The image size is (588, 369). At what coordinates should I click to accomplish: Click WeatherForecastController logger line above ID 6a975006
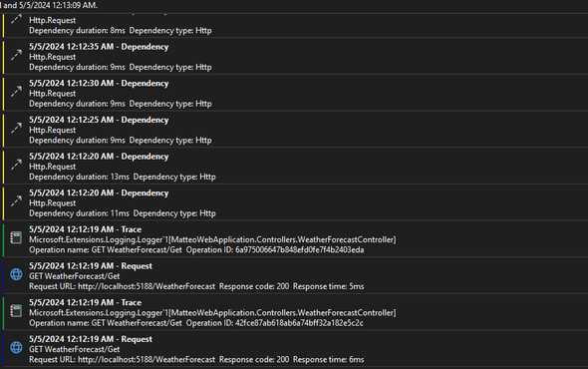[x=212, y=239]
